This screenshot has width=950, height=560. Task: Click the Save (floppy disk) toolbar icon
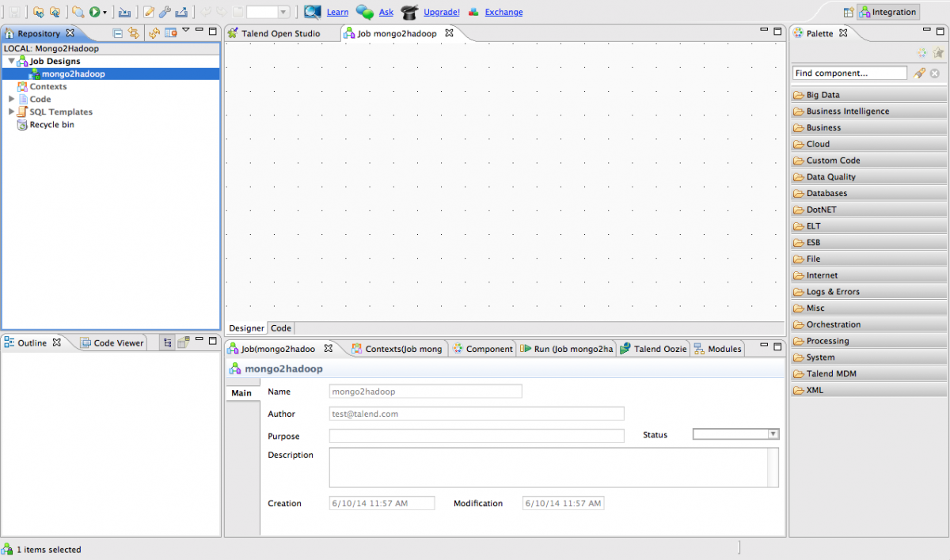click(x=14, y=12)
